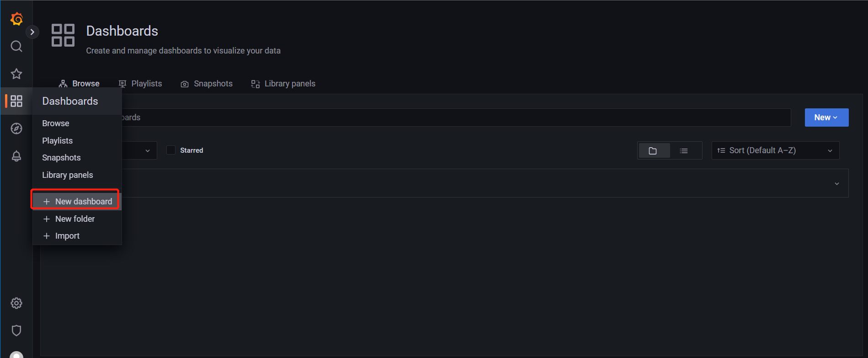This screenshot has width=868, height=358.
Task: Click the Dashboards grid icon in sidebar
Action: (16, 101)
